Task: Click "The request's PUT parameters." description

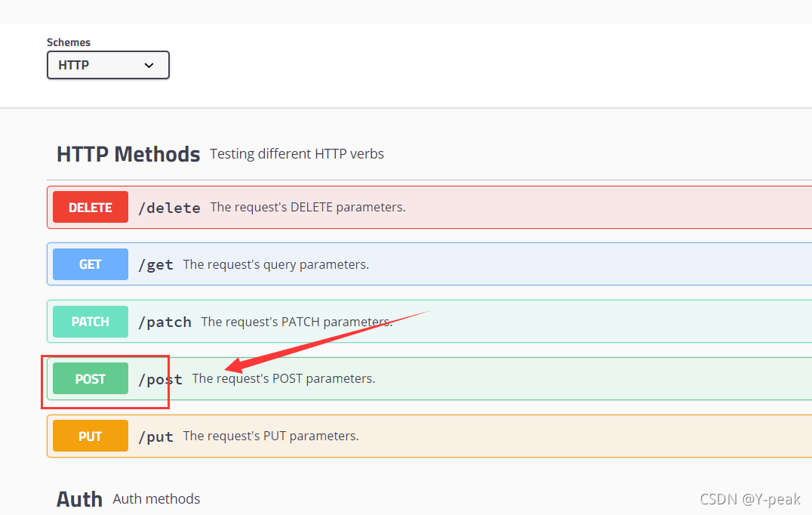Action: pos(271,436)
